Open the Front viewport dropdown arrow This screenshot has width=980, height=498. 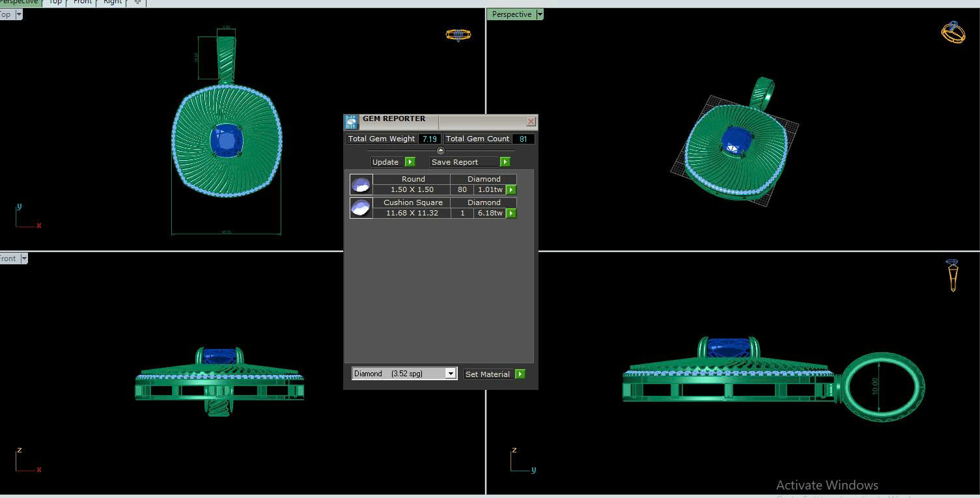click(24, 259)
